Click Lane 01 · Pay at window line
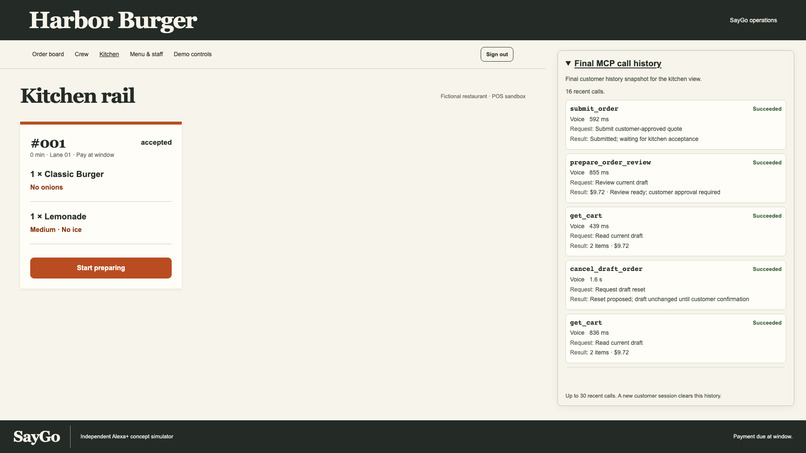 coord(72,155)
